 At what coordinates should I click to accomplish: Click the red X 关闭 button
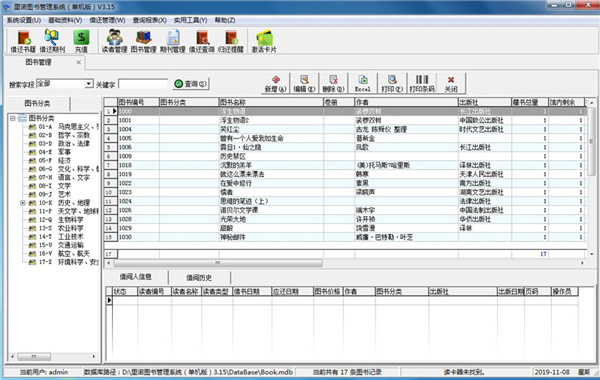(451, 83)
